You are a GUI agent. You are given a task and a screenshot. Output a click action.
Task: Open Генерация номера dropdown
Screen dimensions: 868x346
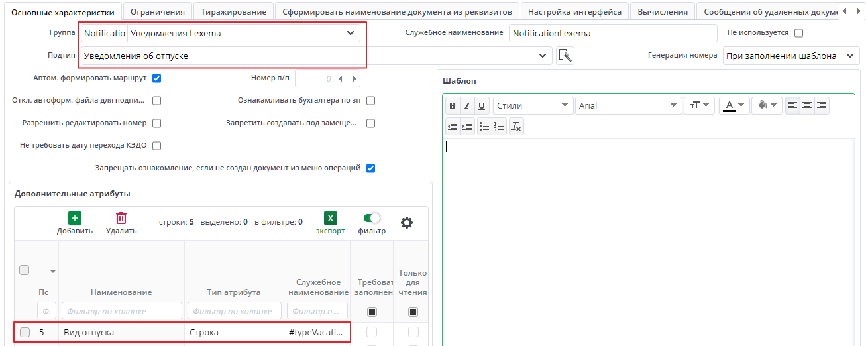851,56
